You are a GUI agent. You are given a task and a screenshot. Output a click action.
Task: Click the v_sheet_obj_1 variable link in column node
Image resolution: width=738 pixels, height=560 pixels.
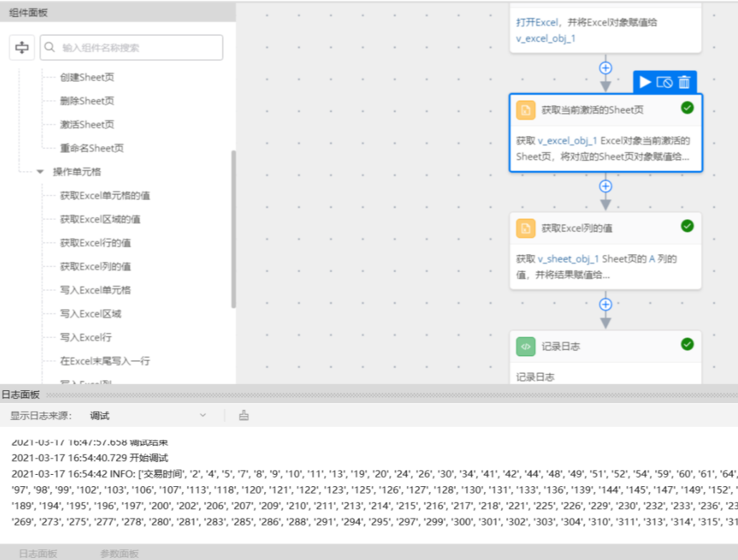568,259
